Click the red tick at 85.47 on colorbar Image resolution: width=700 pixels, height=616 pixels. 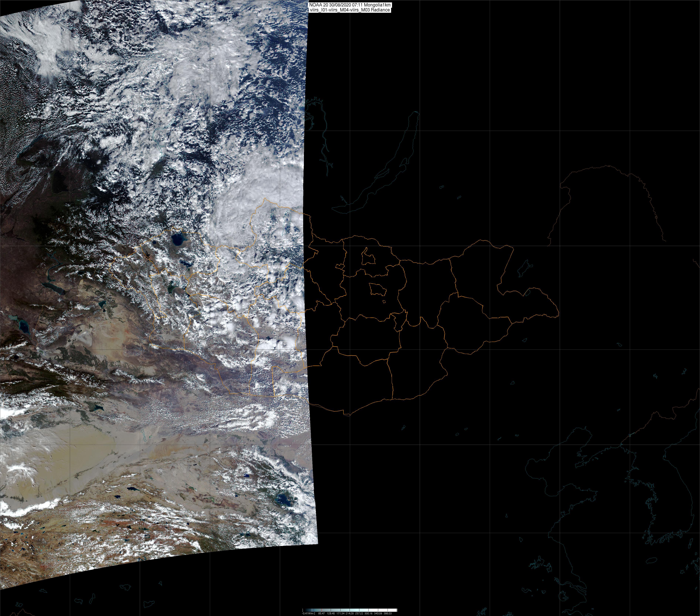point(322,610)
